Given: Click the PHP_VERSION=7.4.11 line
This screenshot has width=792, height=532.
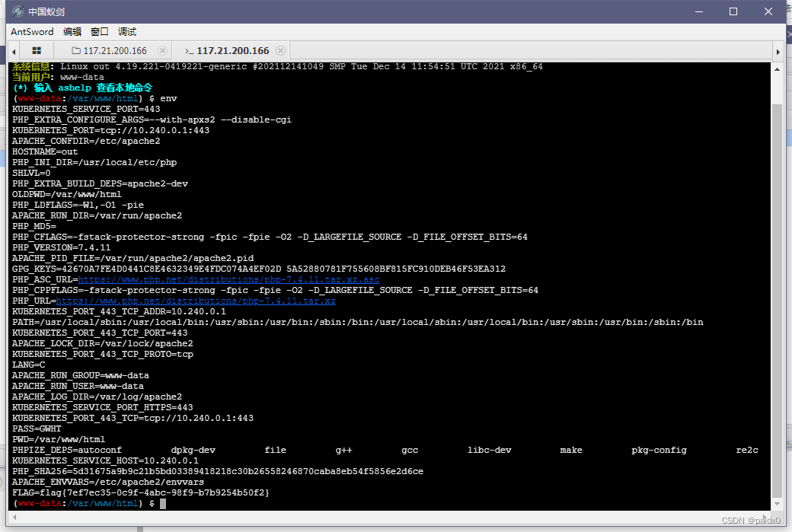Looking at the screenshot, I should point(61,247).
